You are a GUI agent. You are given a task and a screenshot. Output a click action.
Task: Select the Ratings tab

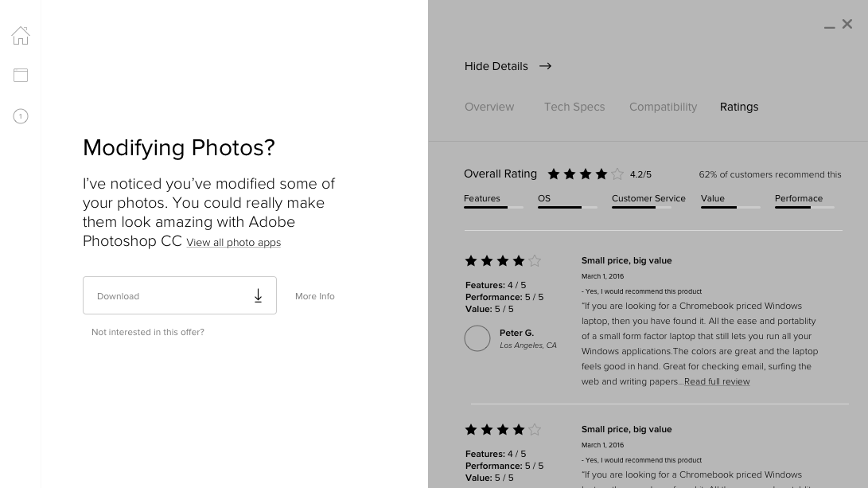739,107
